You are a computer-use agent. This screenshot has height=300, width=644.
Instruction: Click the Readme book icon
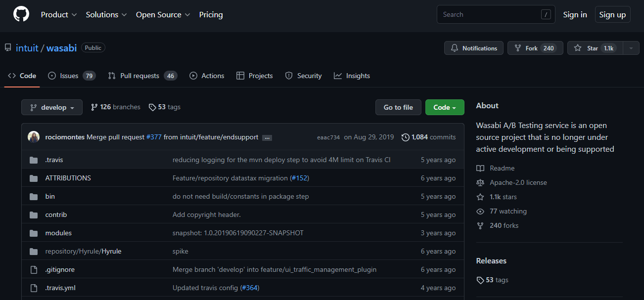(480, 168)
